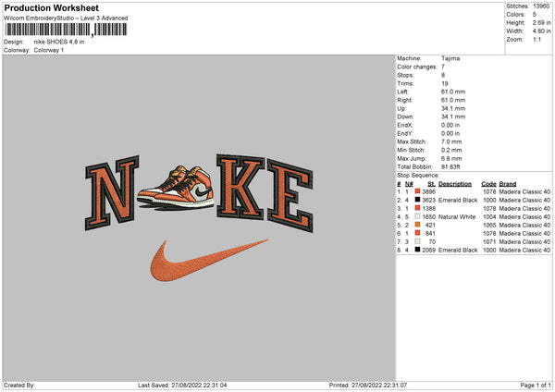Image resolution: width=555 pixels, height=392 pixels.
Task: Click the letter E in the design preview
Action: point(290,196)
